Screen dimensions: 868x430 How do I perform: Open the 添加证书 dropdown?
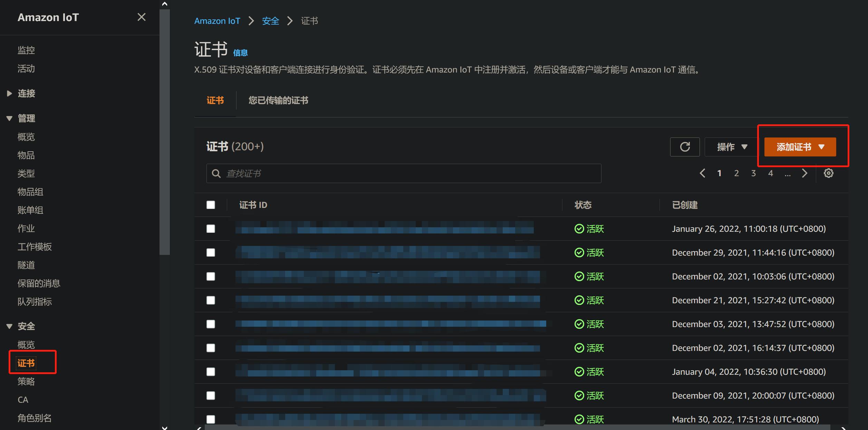(x=800, y=147)
